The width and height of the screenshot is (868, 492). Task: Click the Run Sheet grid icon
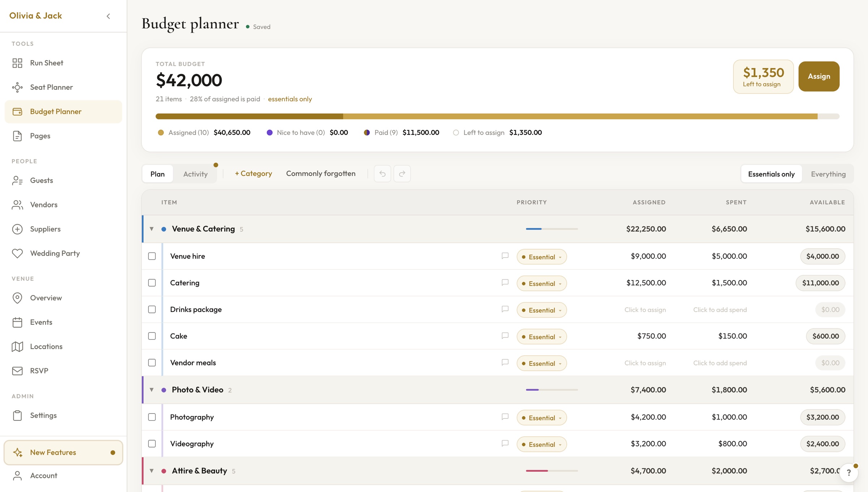click(x=17, y=63)
